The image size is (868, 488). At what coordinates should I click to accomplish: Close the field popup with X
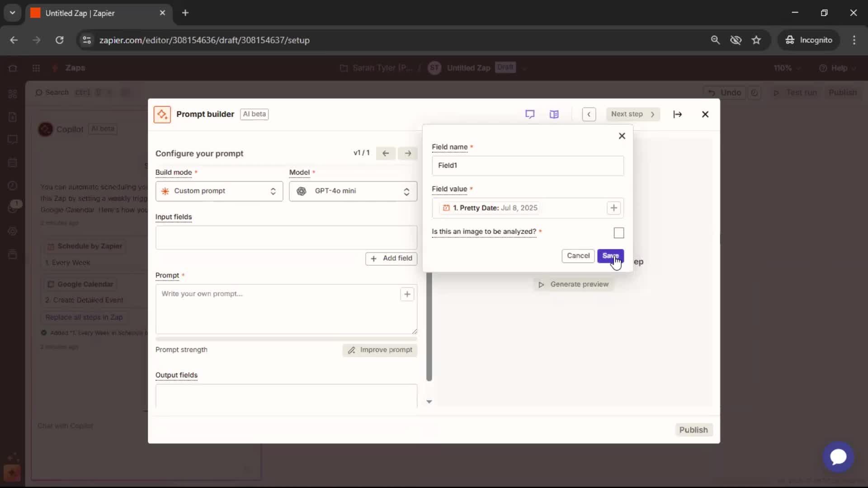click(x=622, y=136)
